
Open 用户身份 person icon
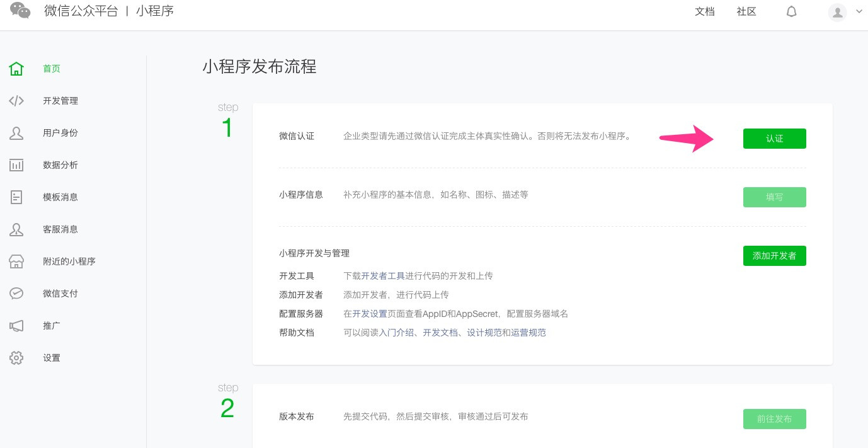16,133
